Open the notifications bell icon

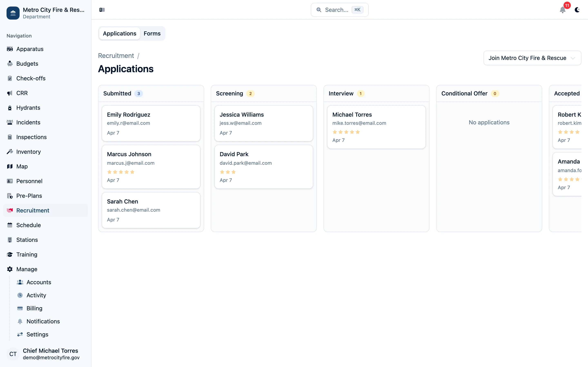pyautogui.click(x=562, y=10)
